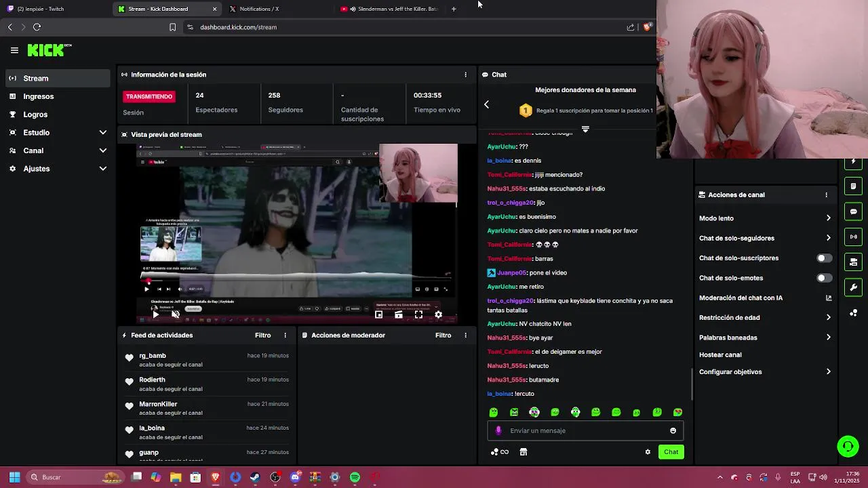
Task: Open Filtro in Feed de actividades
Action: (x=262, y=335)
